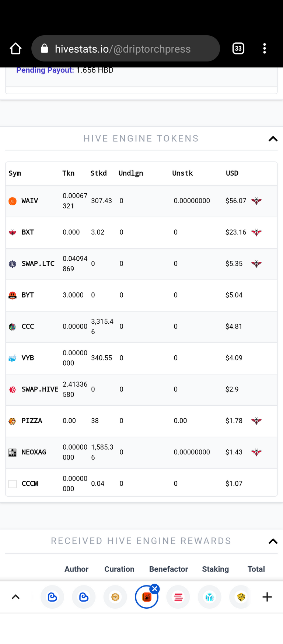Click the market icon in the NEOXAG row
Screen dimensions: 283x644
[256, 452]
